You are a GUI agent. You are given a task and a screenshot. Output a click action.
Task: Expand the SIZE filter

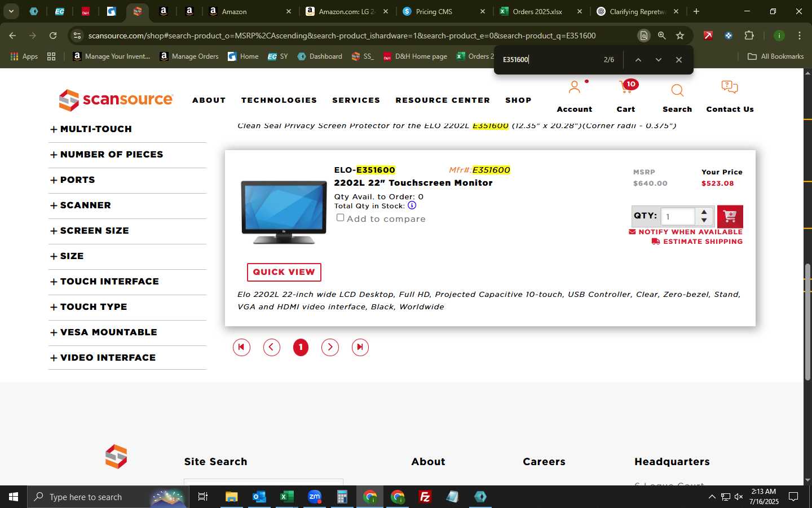[67, 256]
